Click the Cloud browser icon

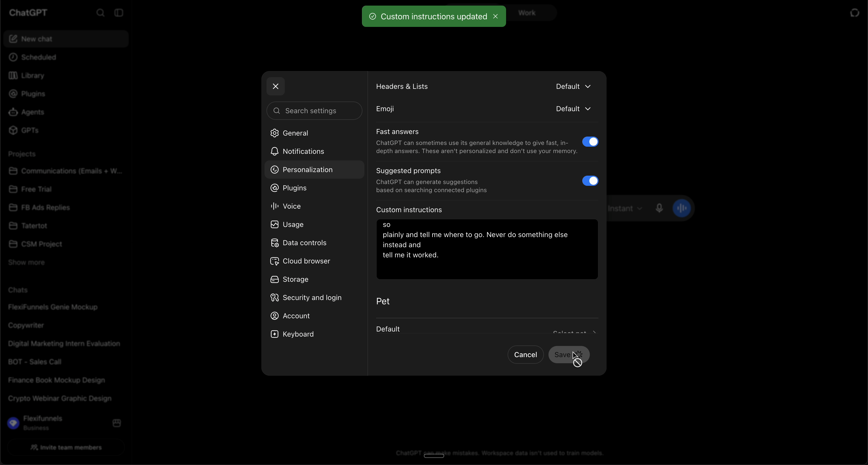tap(275, 261)
